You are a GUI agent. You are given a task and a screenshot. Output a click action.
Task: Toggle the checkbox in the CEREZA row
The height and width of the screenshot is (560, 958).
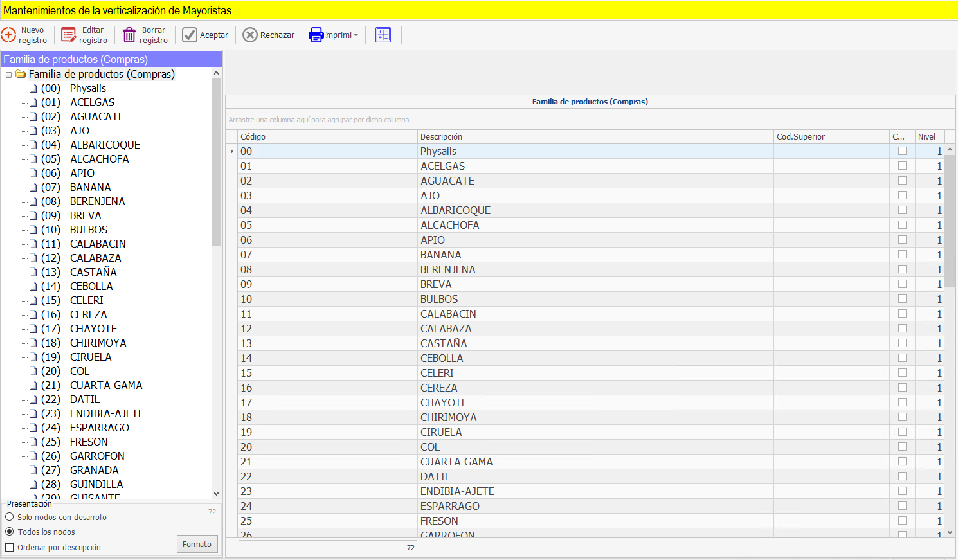click(x=902, y=388)
